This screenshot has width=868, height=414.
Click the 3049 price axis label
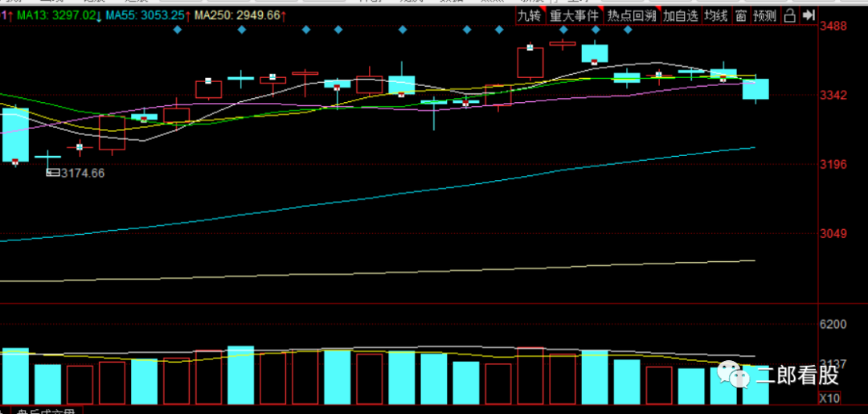(834, 234)
